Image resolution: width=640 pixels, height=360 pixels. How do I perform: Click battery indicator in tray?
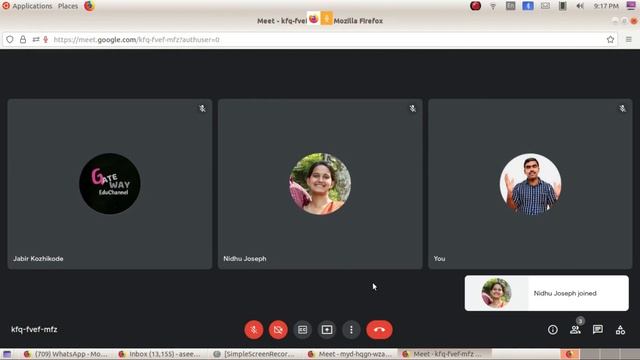562,6
